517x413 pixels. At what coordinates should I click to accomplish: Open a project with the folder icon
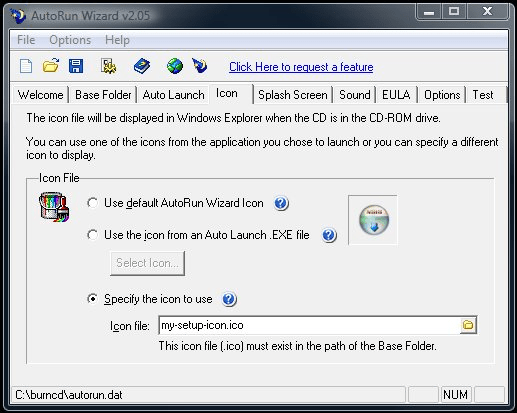[51, 66]
